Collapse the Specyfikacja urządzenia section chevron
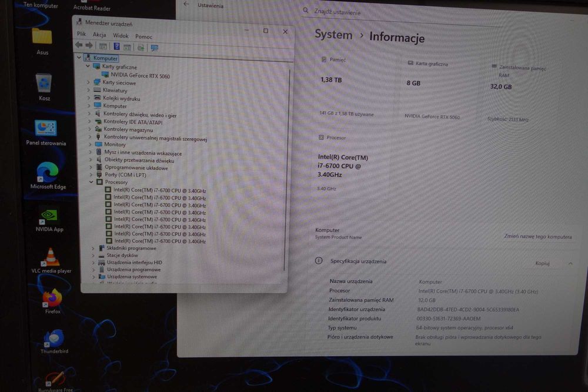 (570, 263)
